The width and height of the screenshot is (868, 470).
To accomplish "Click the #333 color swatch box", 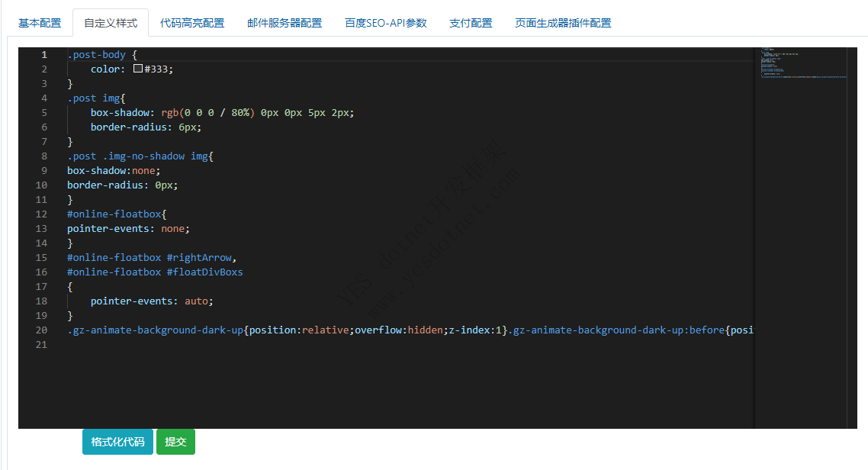I will 138,69.
